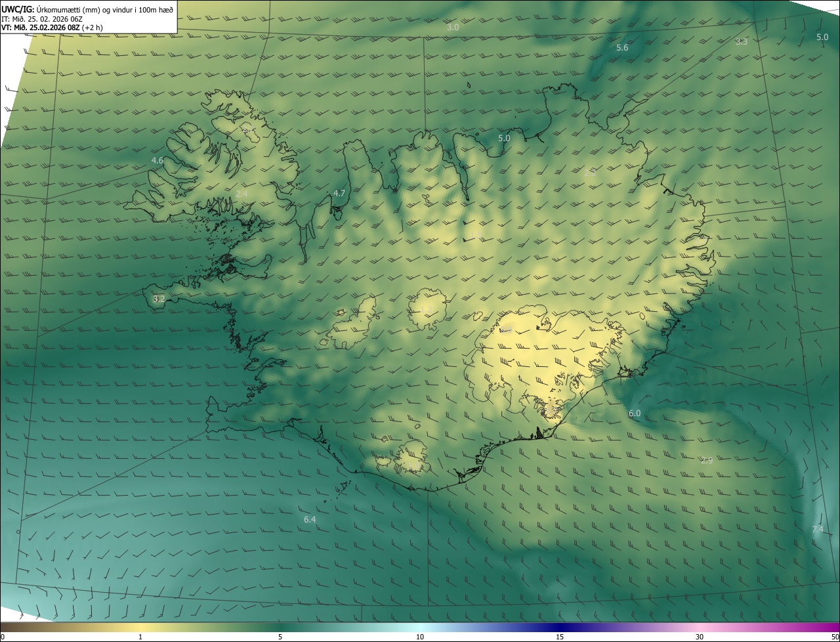This screenshot has width=840, height=642.
Task: Click the UWC/IG map title text
Action: pyautogui.click(x=87, y=9)
